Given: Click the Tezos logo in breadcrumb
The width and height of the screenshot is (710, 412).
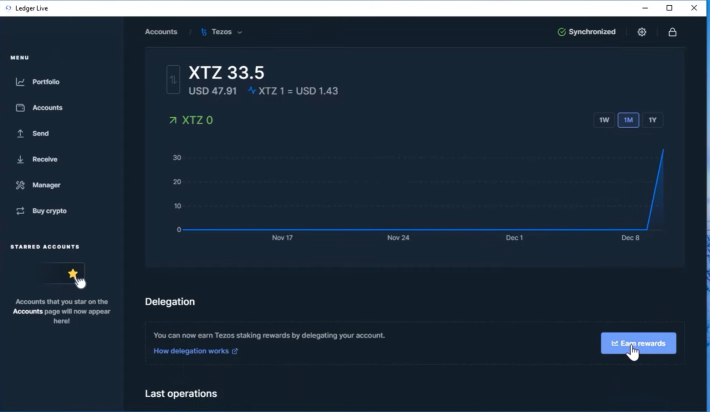Looking at the screenshot, I should (x=204, y=32).
